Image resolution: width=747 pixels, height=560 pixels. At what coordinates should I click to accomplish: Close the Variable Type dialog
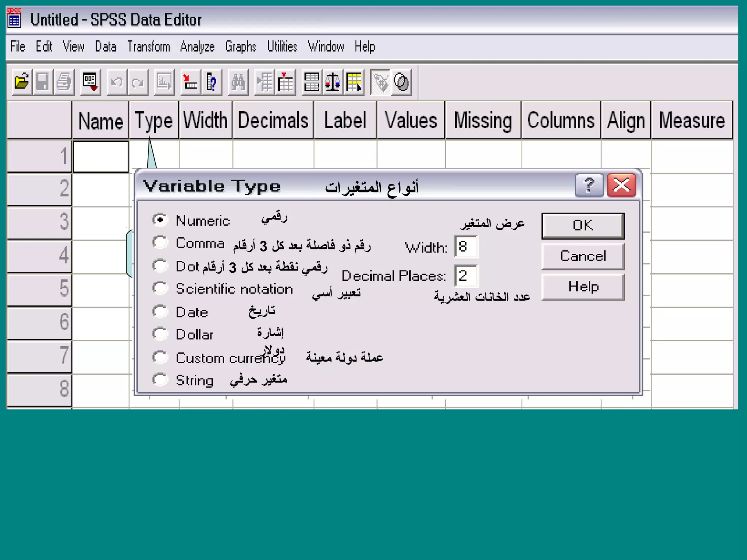621,185
